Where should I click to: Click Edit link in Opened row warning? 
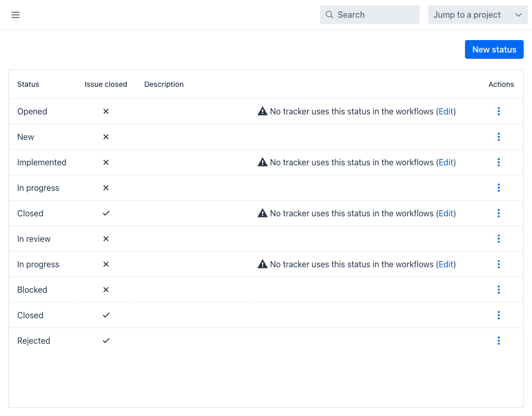(446, 111)
